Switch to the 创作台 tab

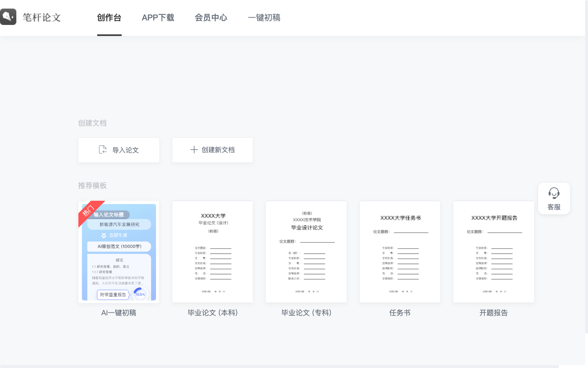tap(109, 18)
